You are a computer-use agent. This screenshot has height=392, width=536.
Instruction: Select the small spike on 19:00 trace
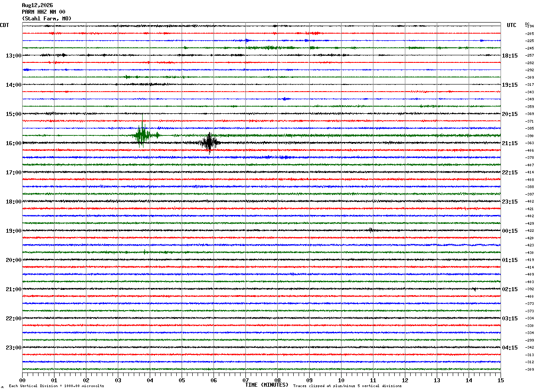pyautogui.click(x=371, y=230)
